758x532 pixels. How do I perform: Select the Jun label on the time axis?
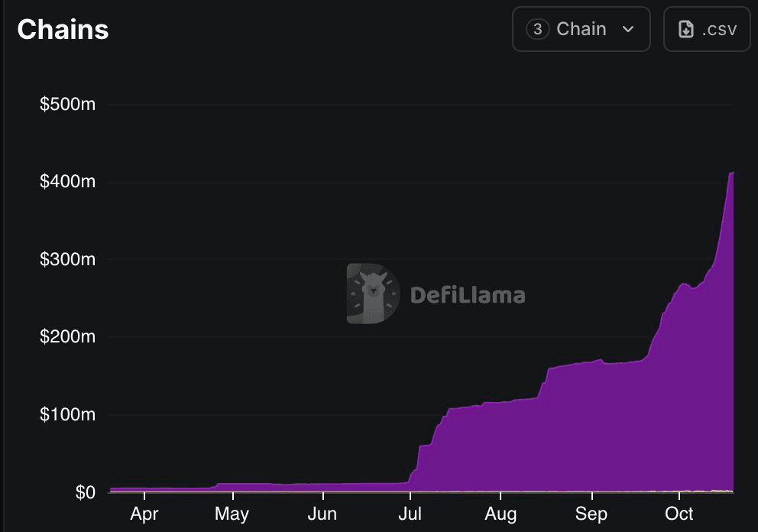[322, 513]
